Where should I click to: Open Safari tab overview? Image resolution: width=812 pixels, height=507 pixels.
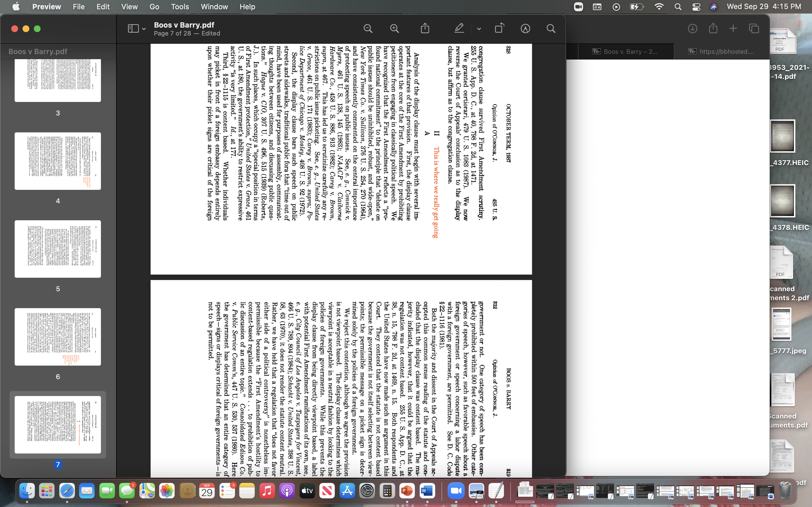tap(754, 28)
